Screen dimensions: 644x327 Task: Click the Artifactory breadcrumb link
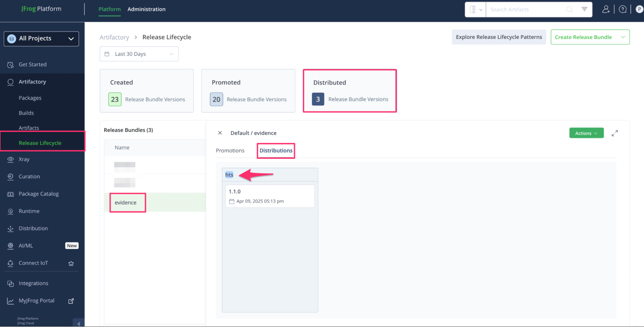tap(114, 37)
